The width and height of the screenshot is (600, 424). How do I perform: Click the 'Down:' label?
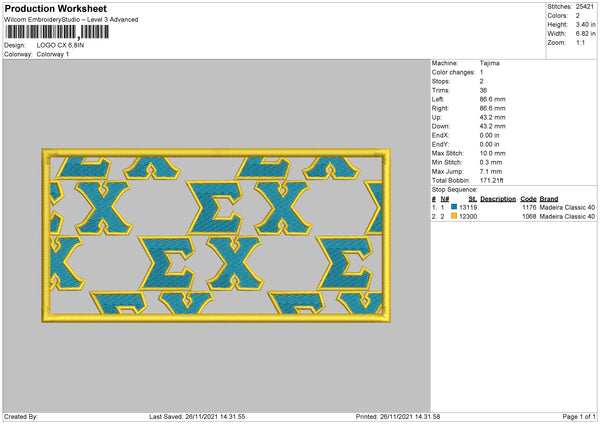[x=441, y=126]
